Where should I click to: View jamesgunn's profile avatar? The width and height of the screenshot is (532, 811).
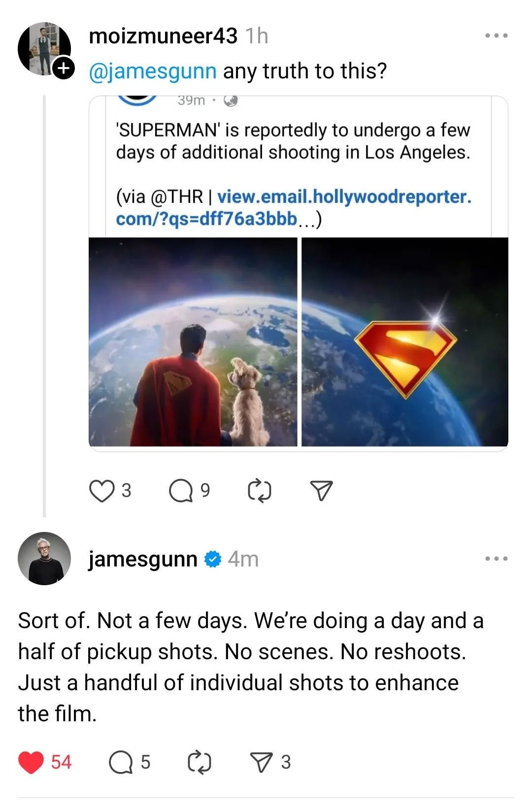coord(44,562)
